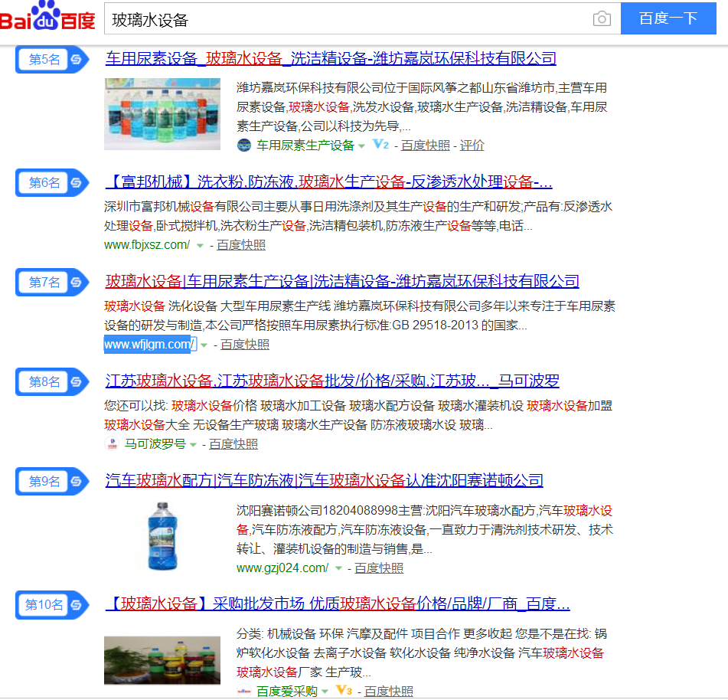This screenshot has height=700, width=728.
Task: Open result title 玻璃水设备|车用尿素生产设备|洗洁精设备
Action: (x=342, y=281)
